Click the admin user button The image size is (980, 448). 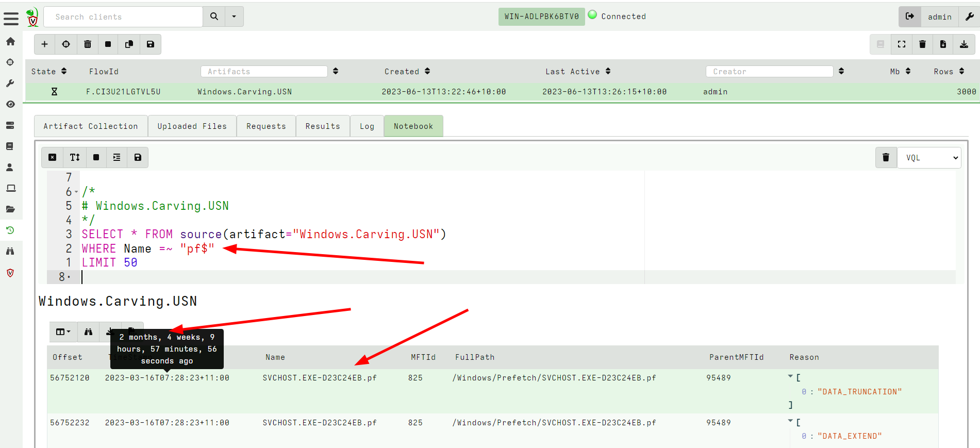[939, 17]
